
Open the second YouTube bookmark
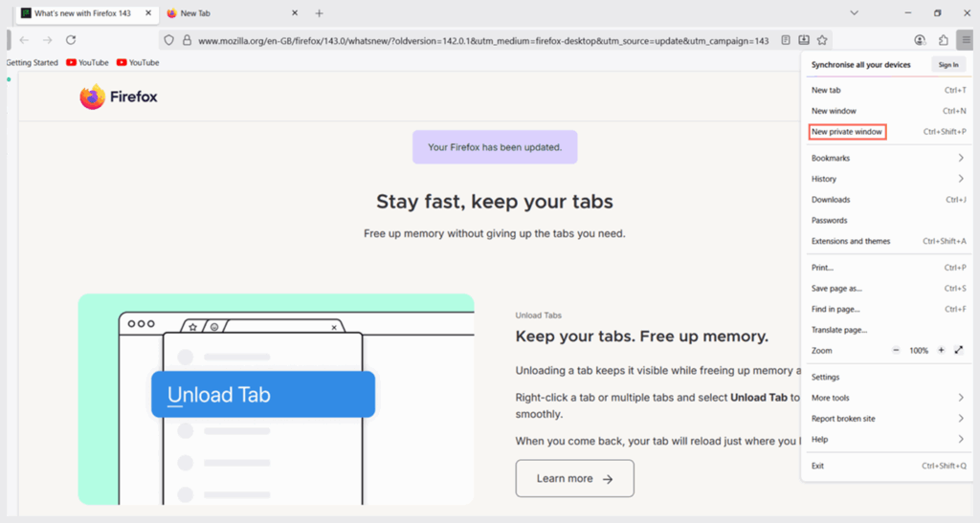pos(138,62)
